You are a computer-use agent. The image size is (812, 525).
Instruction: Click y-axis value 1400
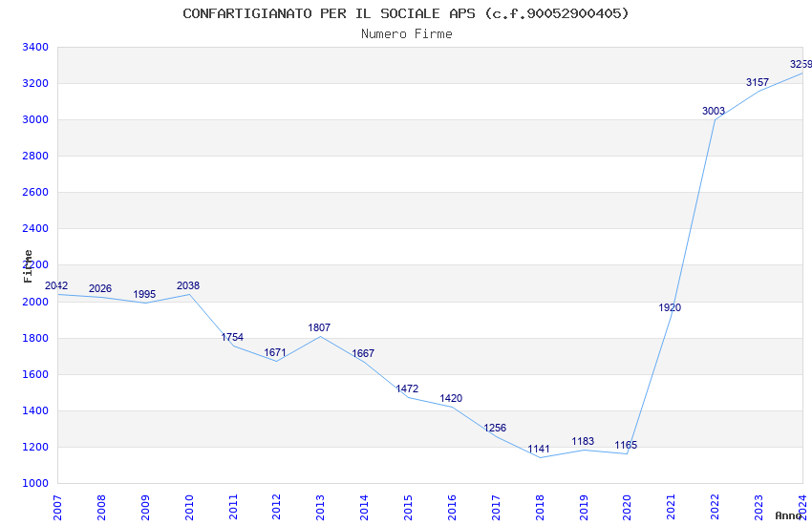[35, 410]
